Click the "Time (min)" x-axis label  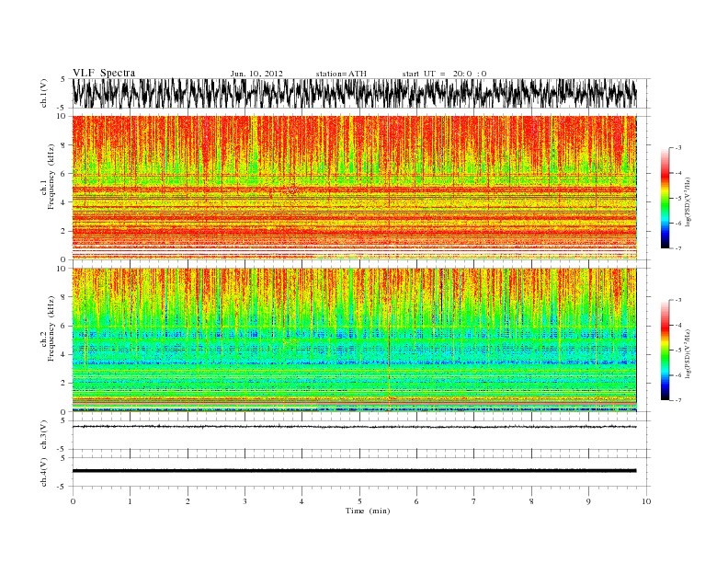tap(368, 511)
